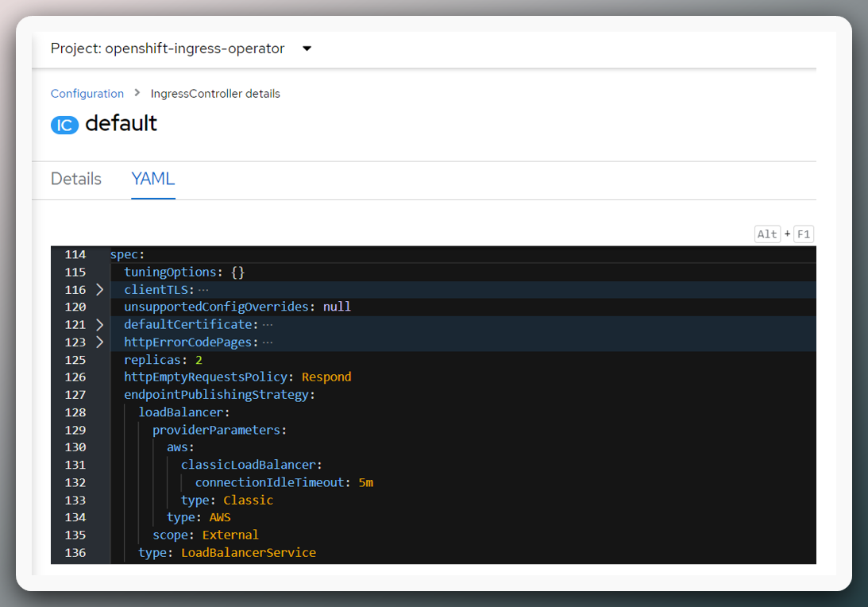Click the providerParameters key
Viewport: 868px width, 607px height.
pos(217,431)
